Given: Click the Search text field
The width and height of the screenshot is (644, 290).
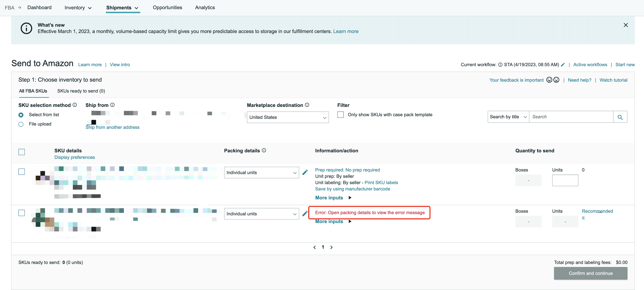Looking at the screenshot, I should 571,117.
